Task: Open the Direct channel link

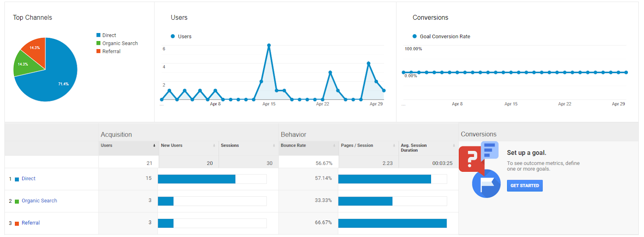Action: [x=29, y=179]
